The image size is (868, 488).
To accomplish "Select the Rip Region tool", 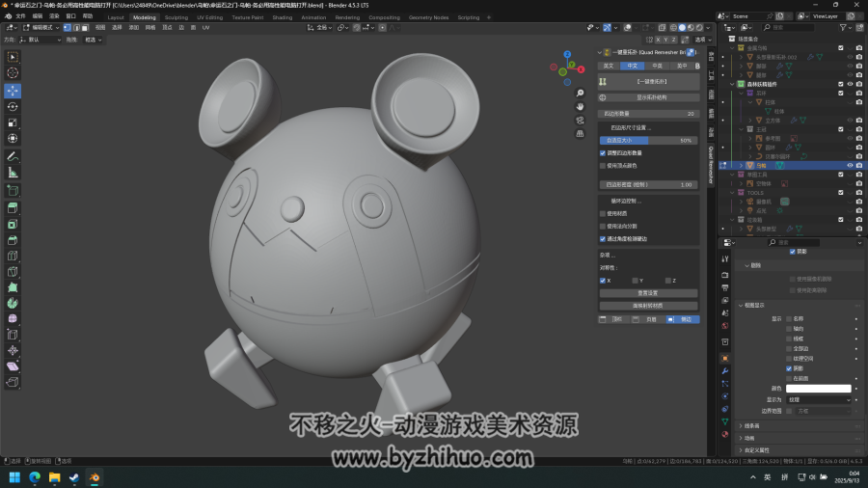I will 13,382.
